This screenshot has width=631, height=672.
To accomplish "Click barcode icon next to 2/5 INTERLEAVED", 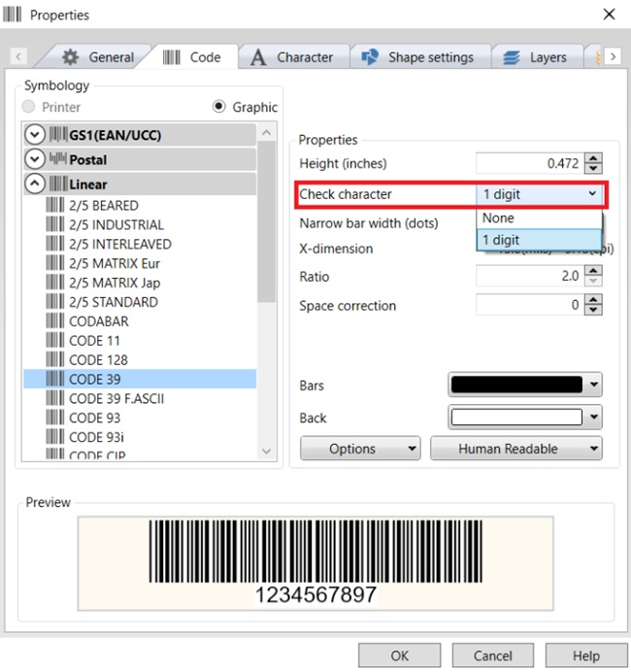I will (55, 244).
